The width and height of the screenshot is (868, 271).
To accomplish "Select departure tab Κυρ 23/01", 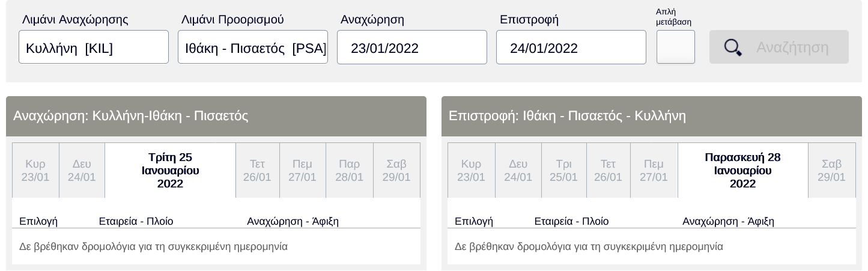I will click(x=35, y=171).
